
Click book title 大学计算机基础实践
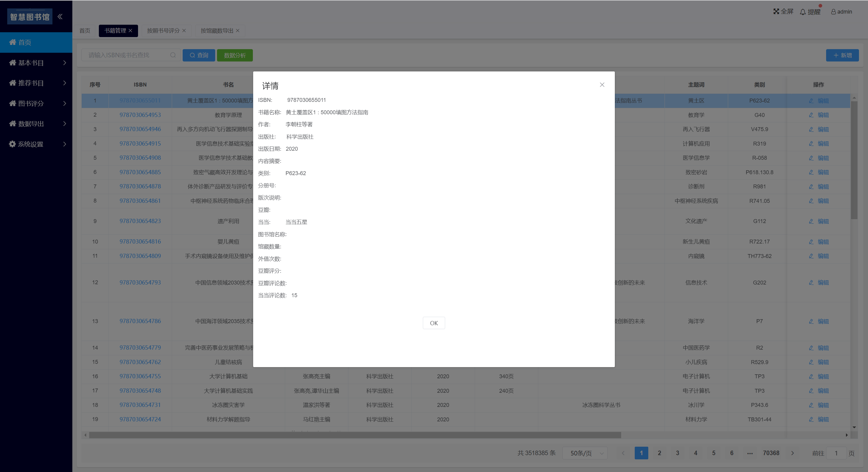click(228, 391)
